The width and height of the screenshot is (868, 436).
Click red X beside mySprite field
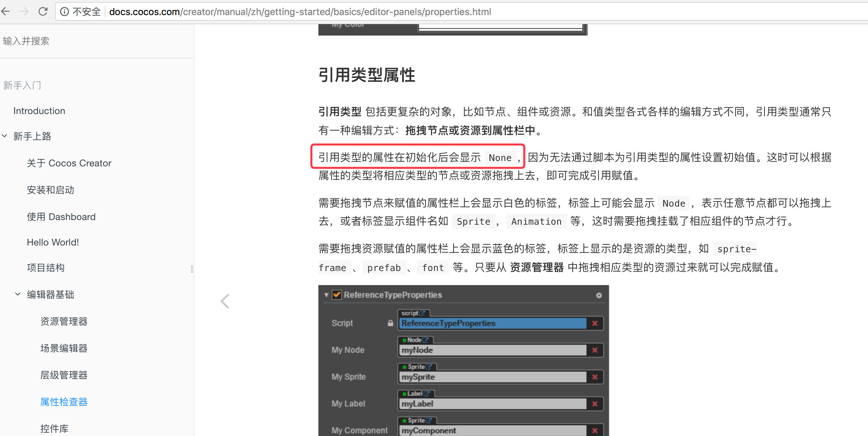click(x=595, y=377)
